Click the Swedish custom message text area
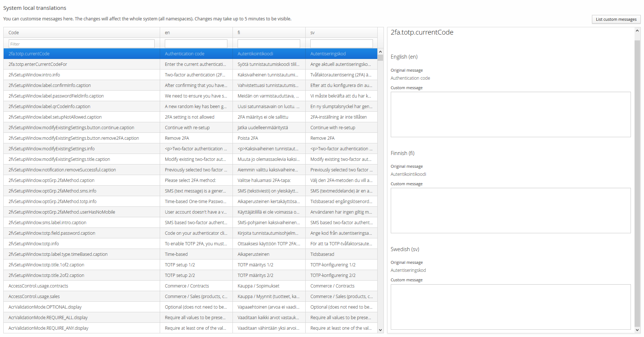This screenshot has height=337, width=644. click(510, 306)
